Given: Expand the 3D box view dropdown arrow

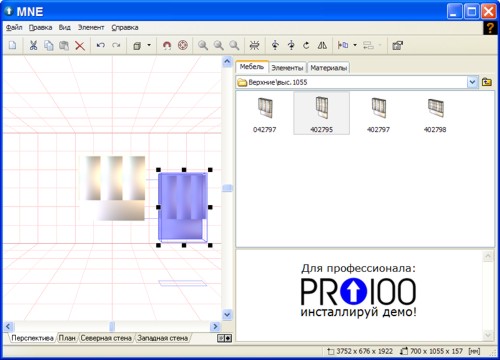Looking at the screenshot, I should coord(149,45).
